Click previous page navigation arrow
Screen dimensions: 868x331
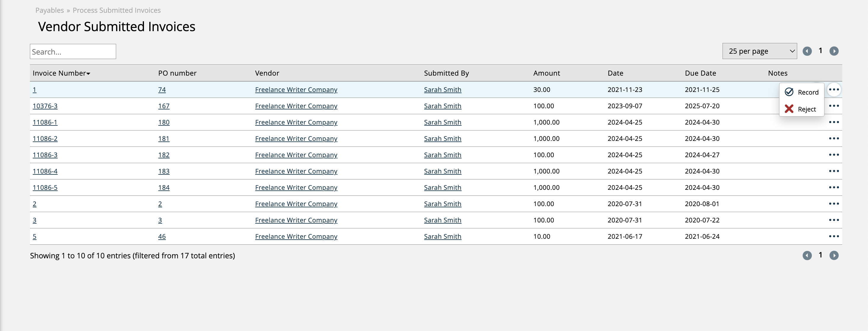(808, 50)
